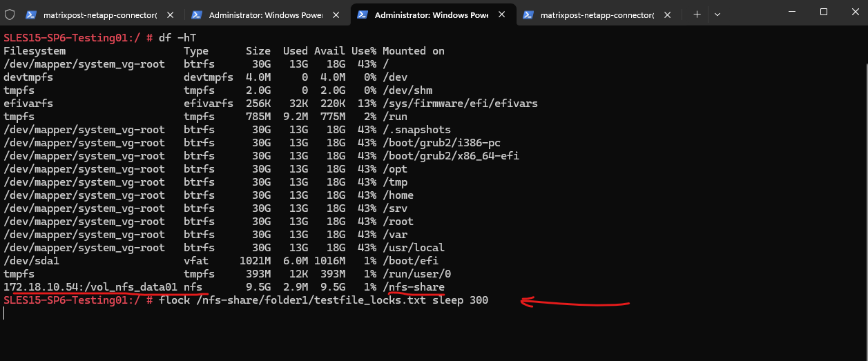The image size is (868, 361).
Task: Click '/sys/firmware/efi/efivars' mount point
Action: (x=461, y=104)
